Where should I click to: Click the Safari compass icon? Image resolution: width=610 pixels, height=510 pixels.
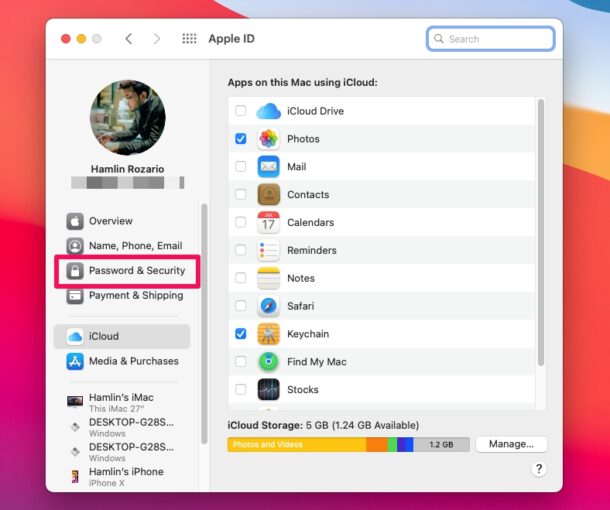coord(268,306)
